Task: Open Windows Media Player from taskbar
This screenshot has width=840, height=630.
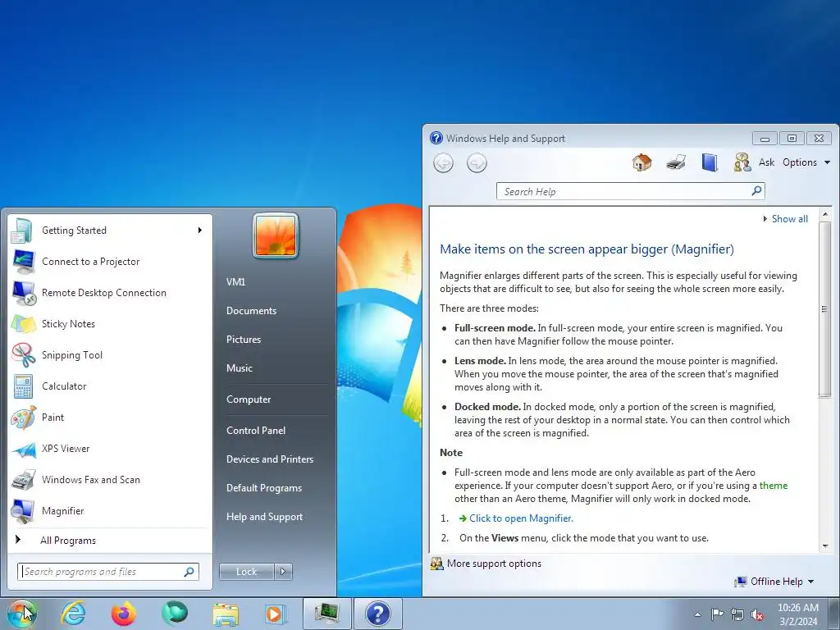Action: pyautogui.click(x=276, y=614)
